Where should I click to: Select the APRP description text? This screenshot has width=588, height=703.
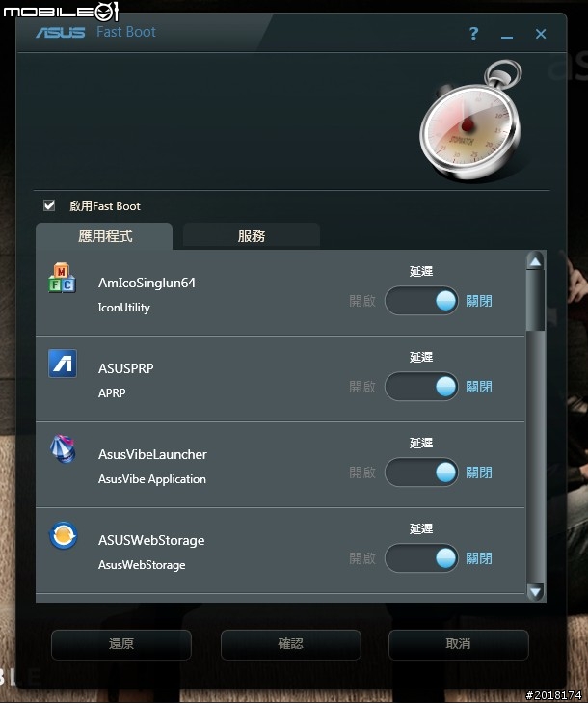[x=112, y=393]
